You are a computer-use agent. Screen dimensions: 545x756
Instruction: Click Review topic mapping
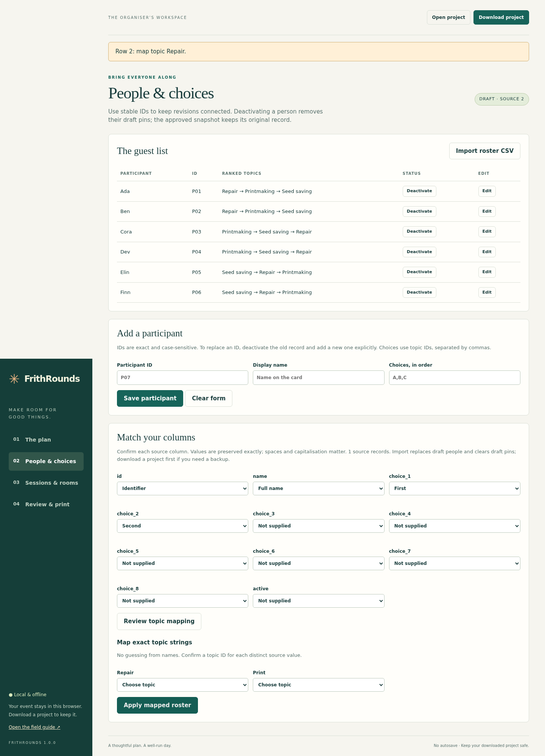pyautogui.click(x=159, y=621)
